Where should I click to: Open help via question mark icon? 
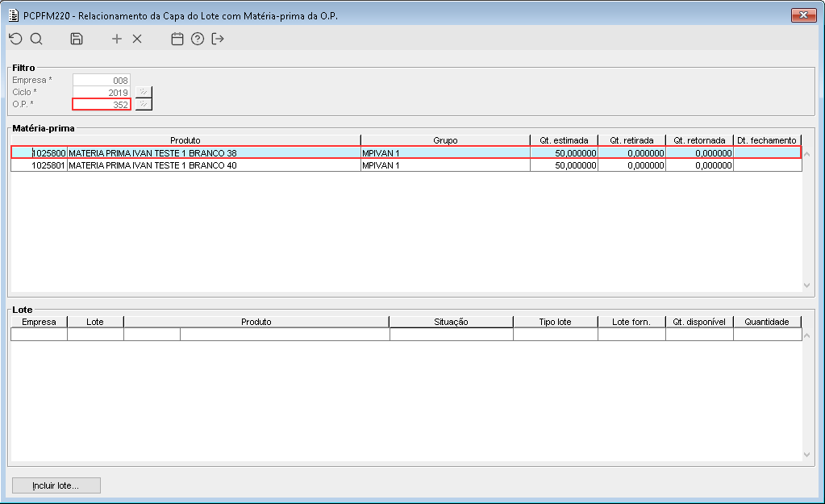(198, 39)
